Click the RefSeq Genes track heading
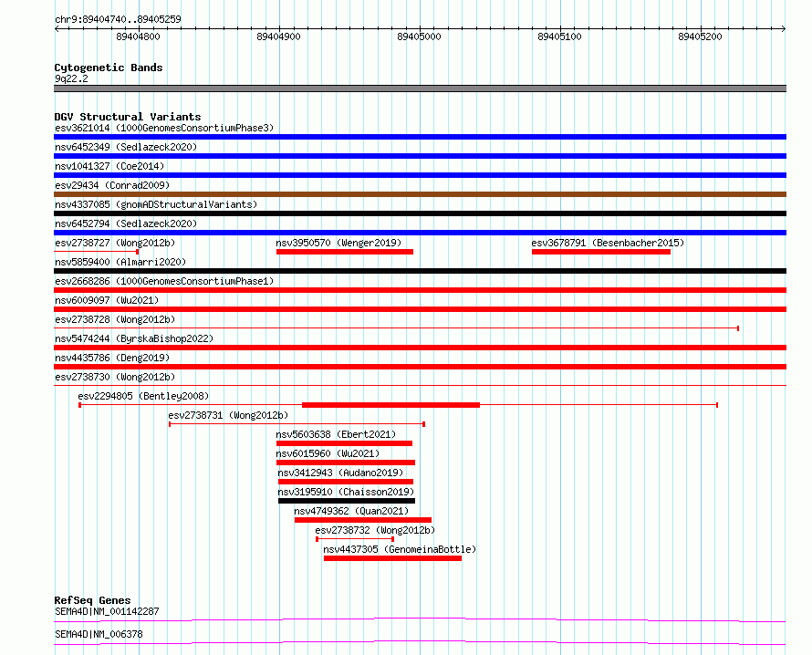The height and width of the screenshot is (655, 812). pos(92,600)
